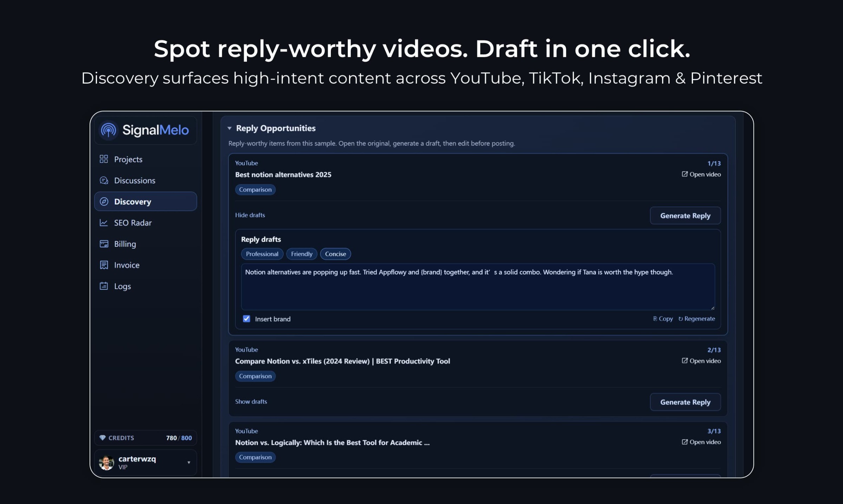Open Billing via the card icon
This screenshot has height=504, width=843.
104,244
